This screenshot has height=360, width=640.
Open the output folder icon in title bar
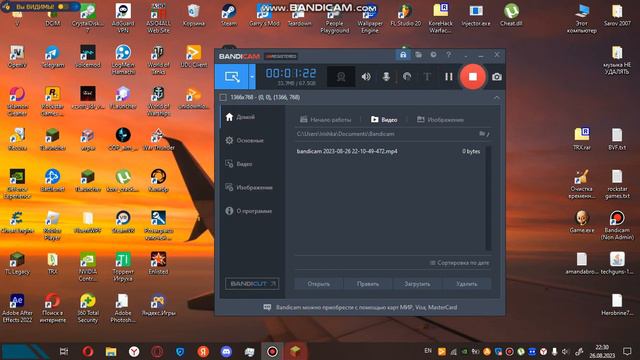click(x=418, y=55)
